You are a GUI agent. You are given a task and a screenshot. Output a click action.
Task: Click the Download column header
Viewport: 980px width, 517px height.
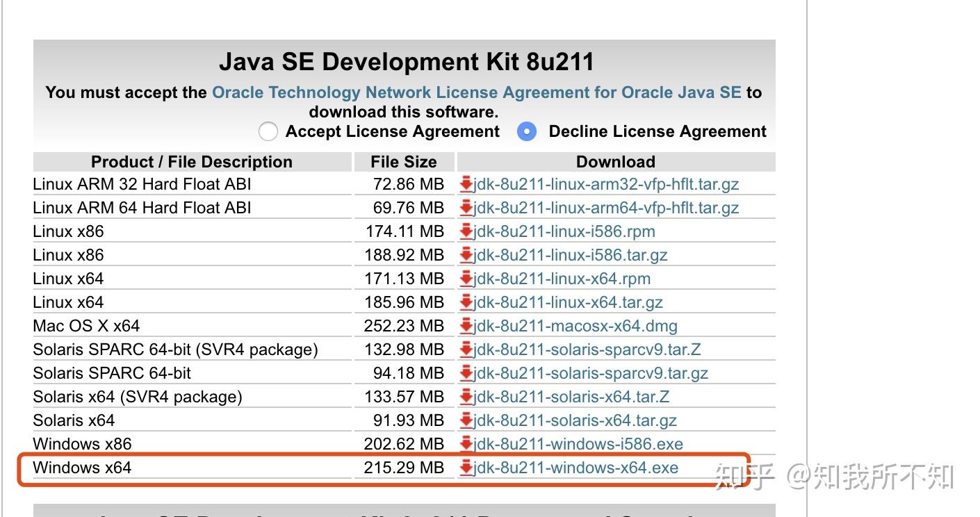[616, 162]
